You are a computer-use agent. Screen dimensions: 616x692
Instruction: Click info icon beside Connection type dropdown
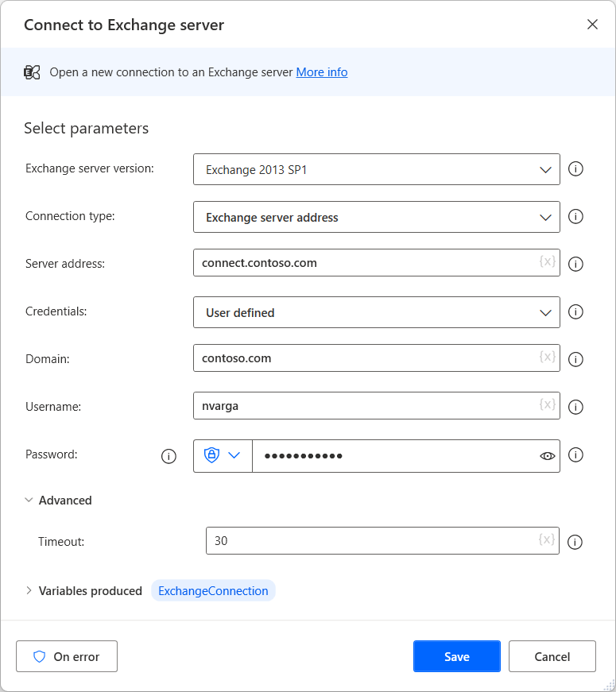tap(576, 217)
